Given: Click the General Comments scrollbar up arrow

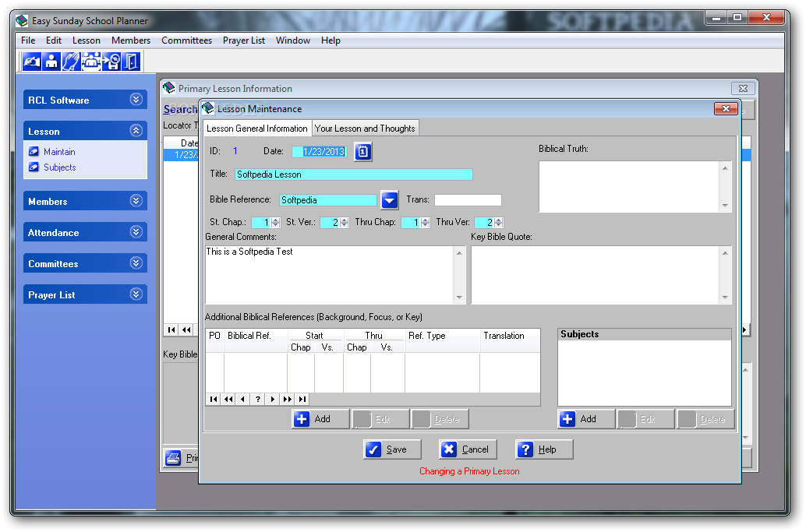Looking at the screenshot, I should (x=459, y=252).
